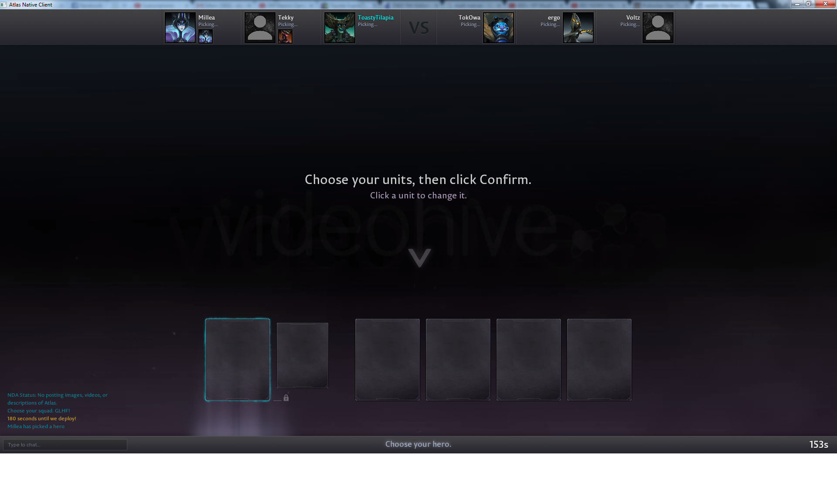The image size is (837, 504).
Task: Click Tekky's blank player avatar
Action: pos(260,27)
